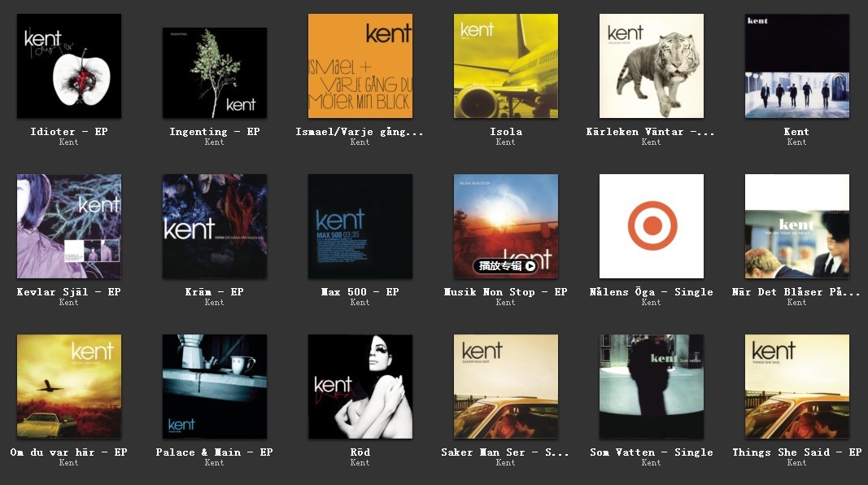The width and height of the screenshot is (868, 485).
Task: Open the Idioter EP apple cover
Action: [68, 66]
